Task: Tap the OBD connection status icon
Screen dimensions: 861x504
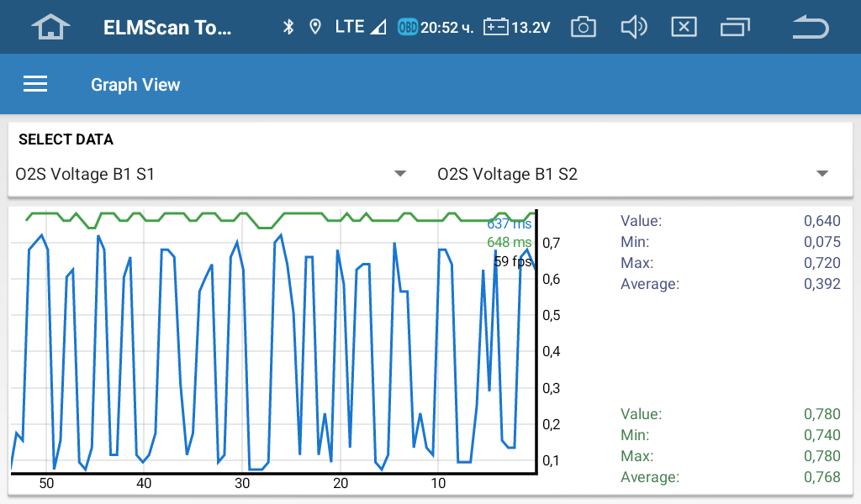Action: pyautogui.click(x=408, y=27)
